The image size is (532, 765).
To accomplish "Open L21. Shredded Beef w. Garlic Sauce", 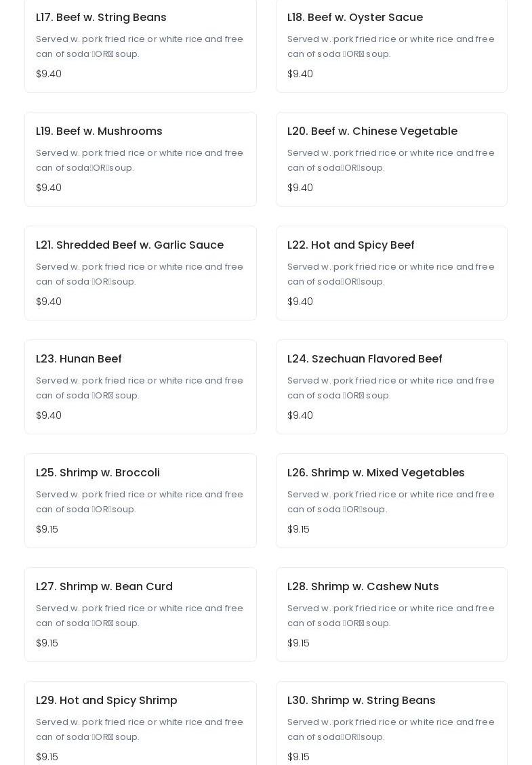I will point(129,245).
